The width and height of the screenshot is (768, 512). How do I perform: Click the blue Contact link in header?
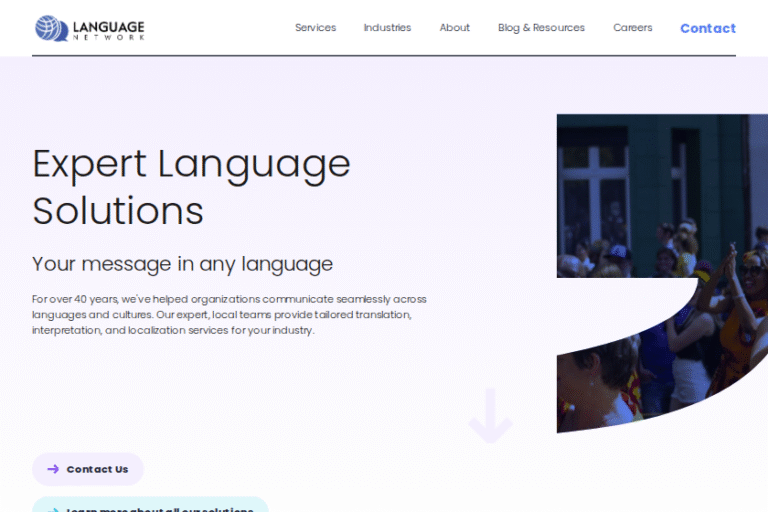click(x=707, y=28)
